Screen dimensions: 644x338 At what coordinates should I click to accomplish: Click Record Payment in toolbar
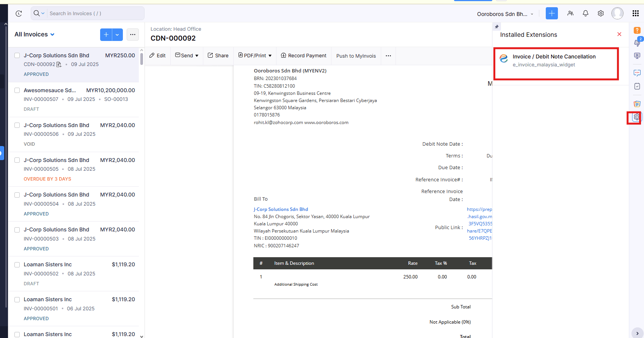(x=303, y=55)
